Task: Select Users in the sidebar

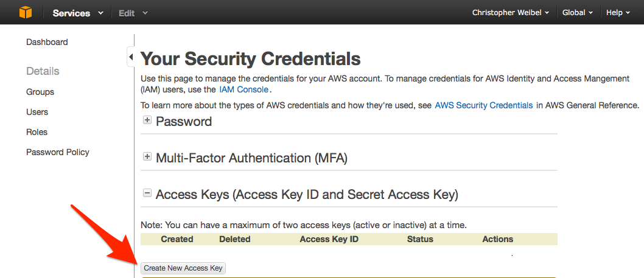Action: [x=37, y=112]
